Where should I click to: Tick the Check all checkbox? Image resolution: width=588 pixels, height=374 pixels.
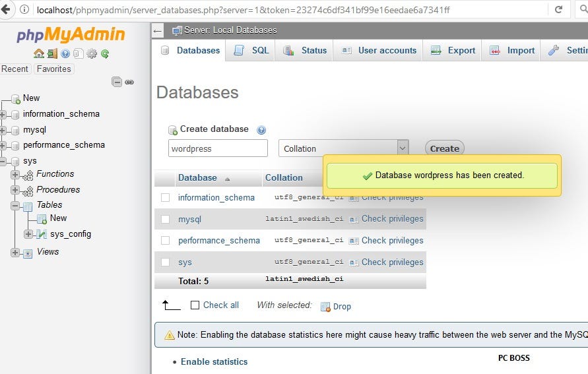(195, 305)
